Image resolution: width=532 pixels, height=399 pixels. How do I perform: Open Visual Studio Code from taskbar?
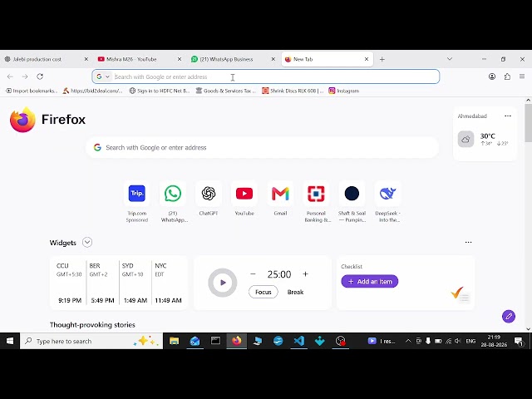coord(299,341)
